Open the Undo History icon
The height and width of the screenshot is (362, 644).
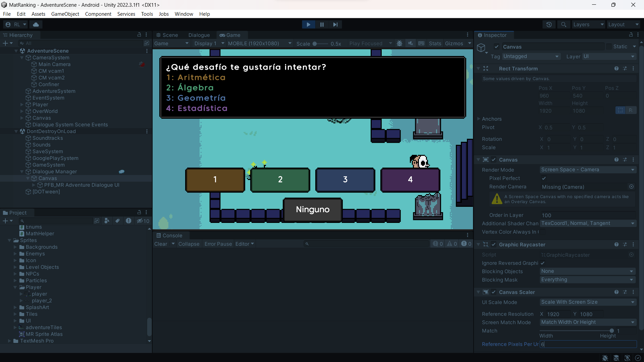[549, 24]
